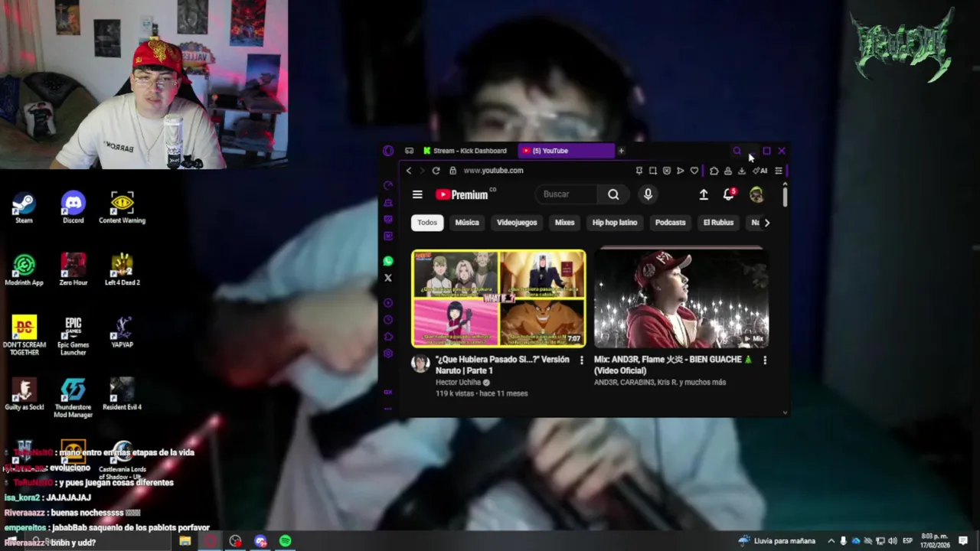Switch to the (5) YouTube tab
980x551 pixels.
[x=565, y=151]
